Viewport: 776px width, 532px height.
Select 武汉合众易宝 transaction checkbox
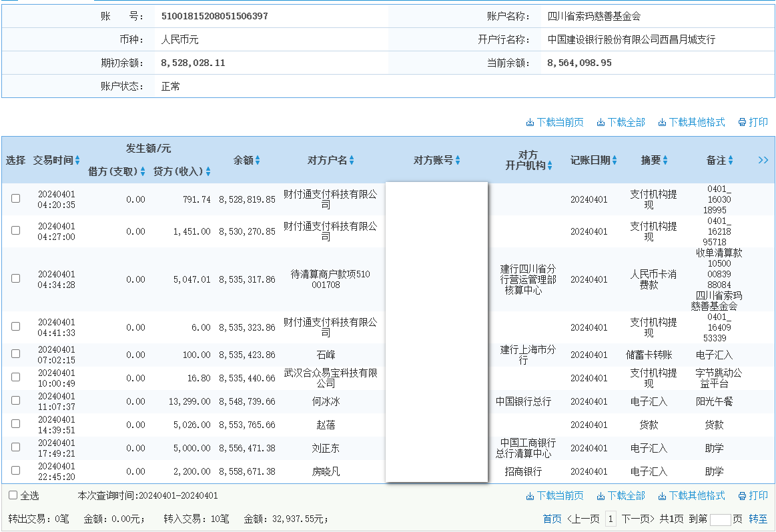pos(16,377)
